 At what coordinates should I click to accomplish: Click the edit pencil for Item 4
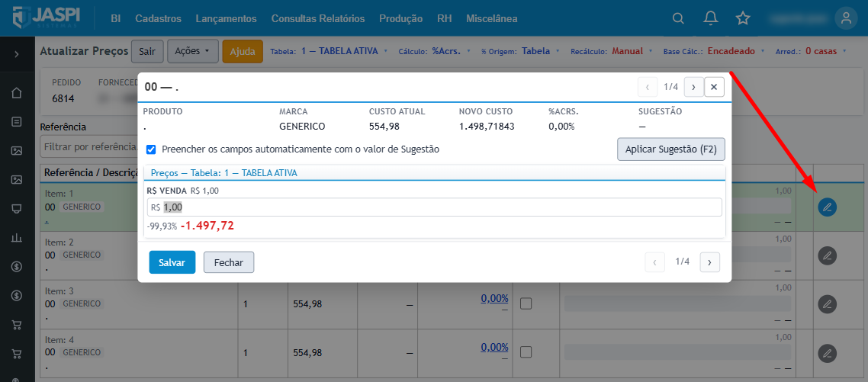(827, 353)
